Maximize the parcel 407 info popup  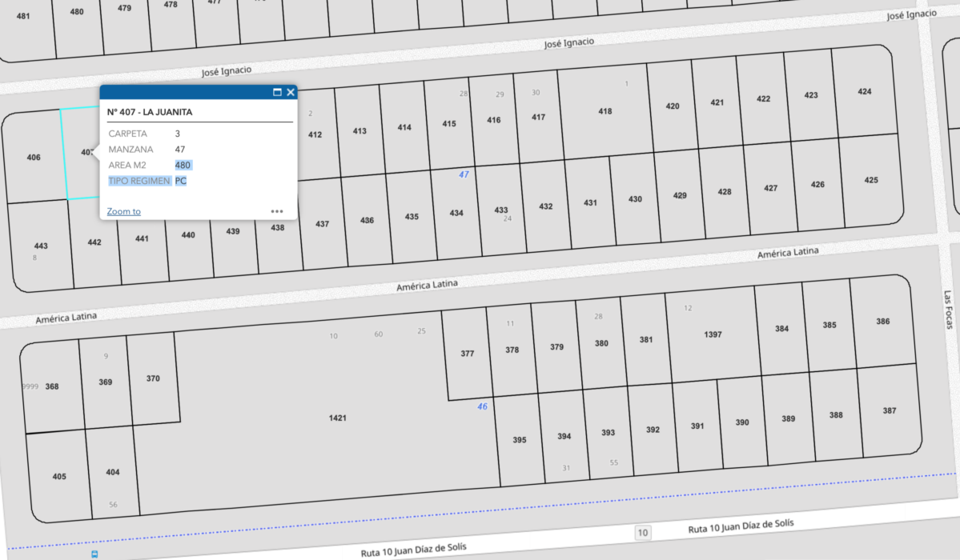click(277, 92)
